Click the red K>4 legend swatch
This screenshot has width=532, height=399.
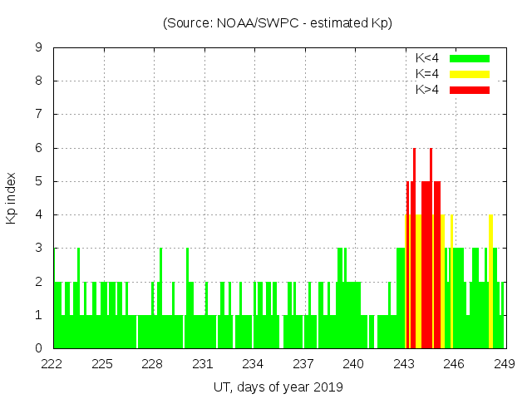[470, 89]
